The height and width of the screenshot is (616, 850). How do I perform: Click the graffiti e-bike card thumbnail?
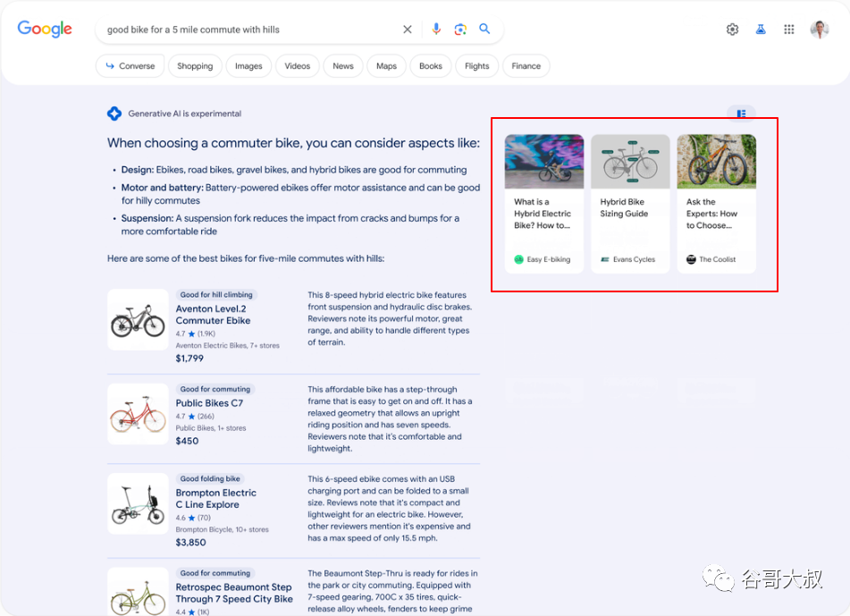coord(544,162)
